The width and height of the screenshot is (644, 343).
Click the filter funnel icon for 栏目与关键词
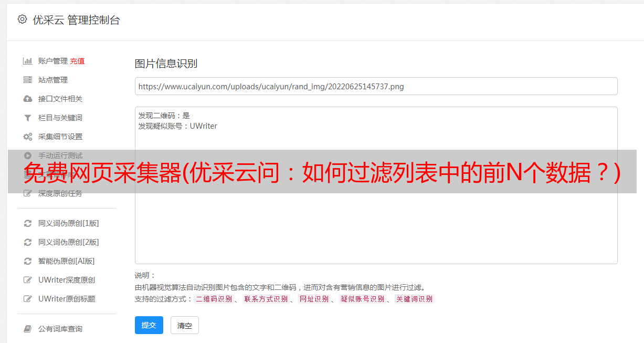click(x=28, y=118)
